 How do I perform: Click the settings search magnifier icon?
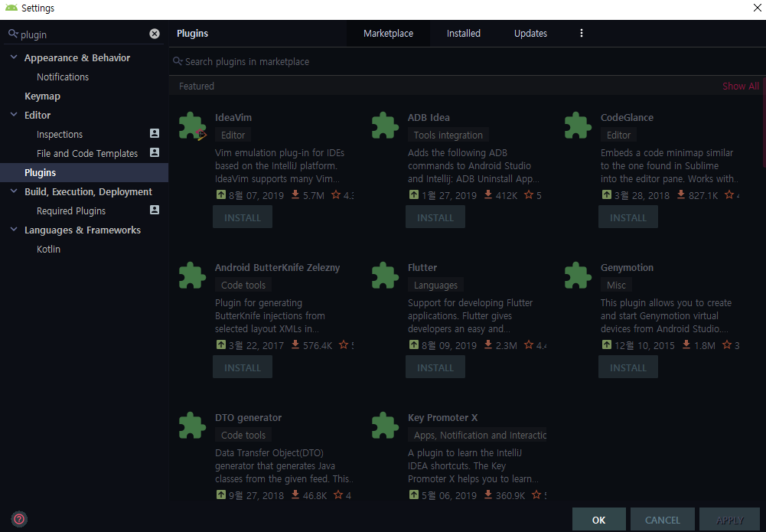13,34
